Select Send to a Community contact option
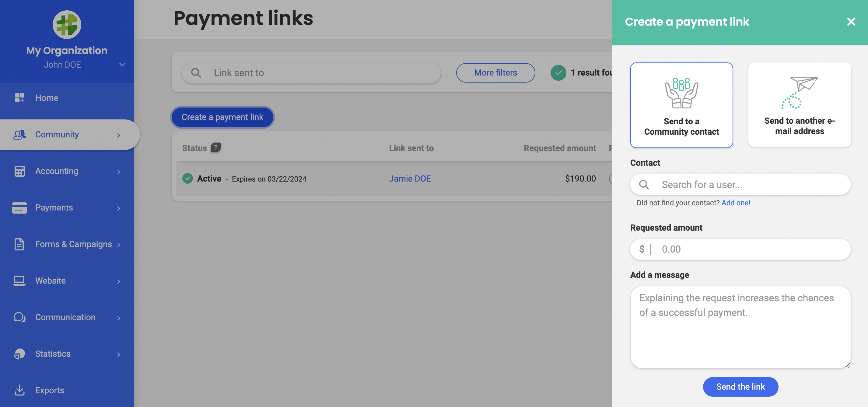Viewport: 868px width, 407px height. pos(681,105)
